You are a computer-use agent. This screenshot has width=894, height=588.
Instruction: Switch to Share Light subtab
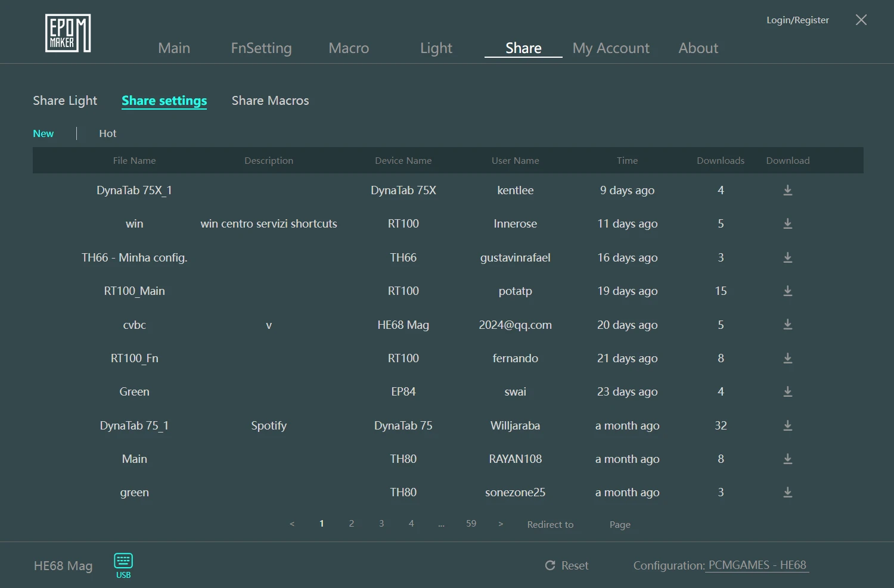(x=65, y=101)
